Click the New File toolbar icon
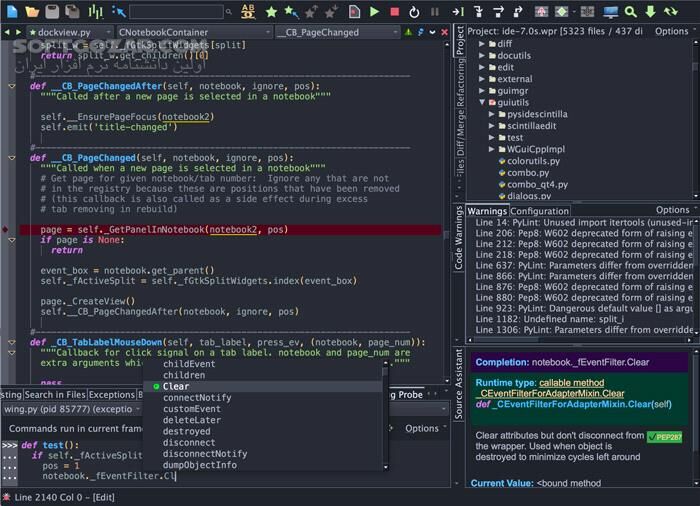 point(12,12)
